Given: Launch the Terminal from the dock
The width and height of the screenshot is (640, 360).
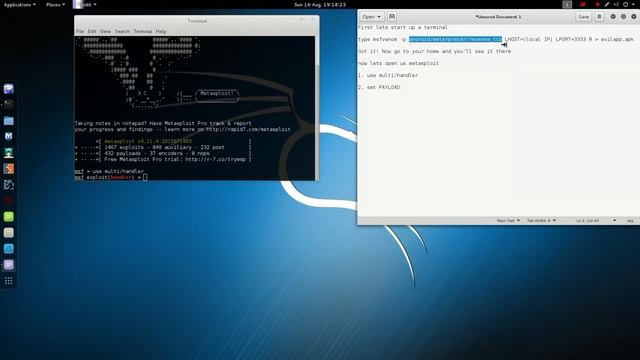Looking at the screenshot, I should click(9, 105).
